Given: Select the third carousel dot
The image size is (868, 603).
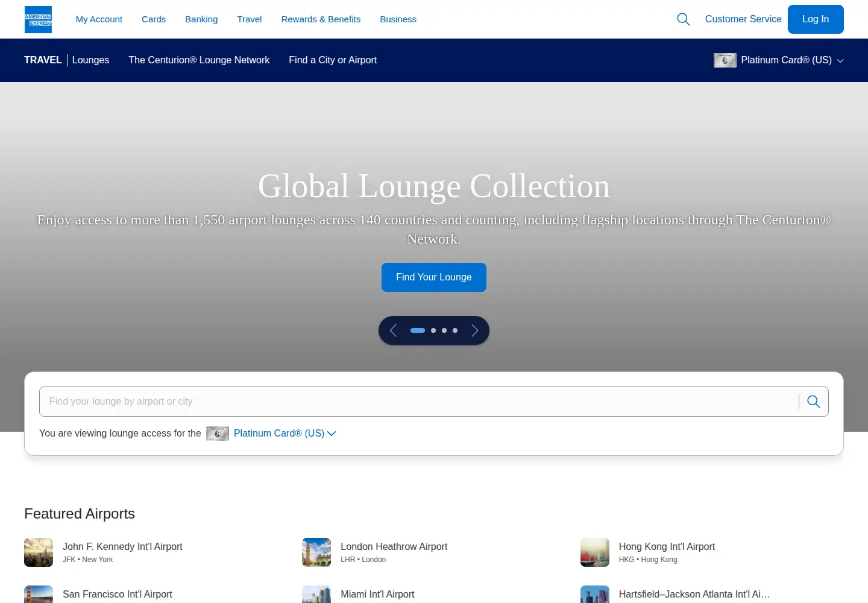Looking at the screenshot, I should tap(444, 330).
